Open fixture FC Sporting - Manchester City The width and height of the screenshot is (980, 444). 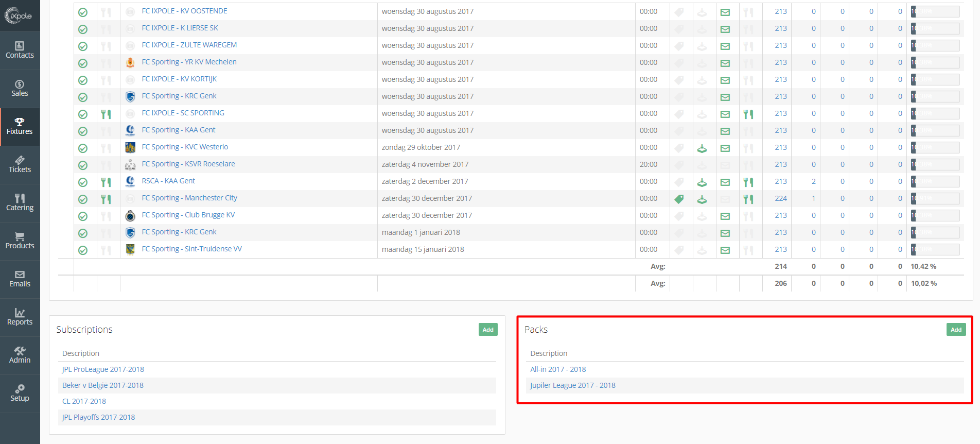pos(189,198)
